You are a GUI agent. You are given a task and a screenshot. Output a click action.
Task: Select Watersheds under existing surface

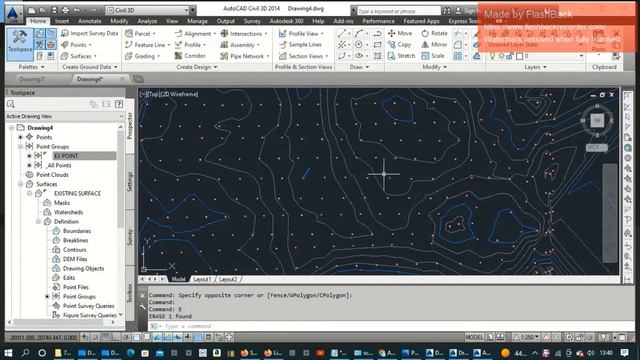68,212
